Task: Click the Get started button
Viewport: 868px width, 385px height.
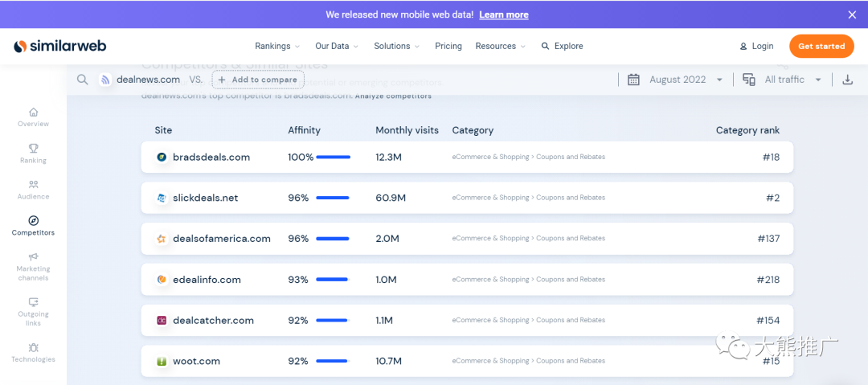Action: click(x=821, y=46)
